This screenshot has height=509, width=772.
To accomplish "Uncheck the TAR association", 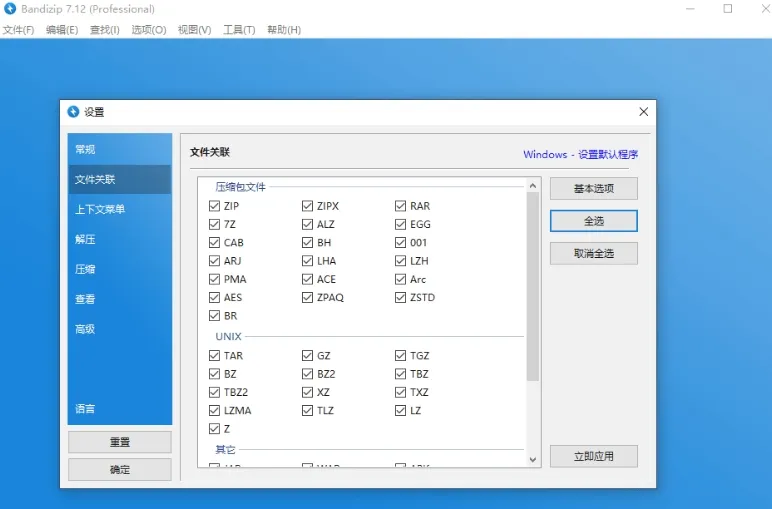I will (214, 355).
